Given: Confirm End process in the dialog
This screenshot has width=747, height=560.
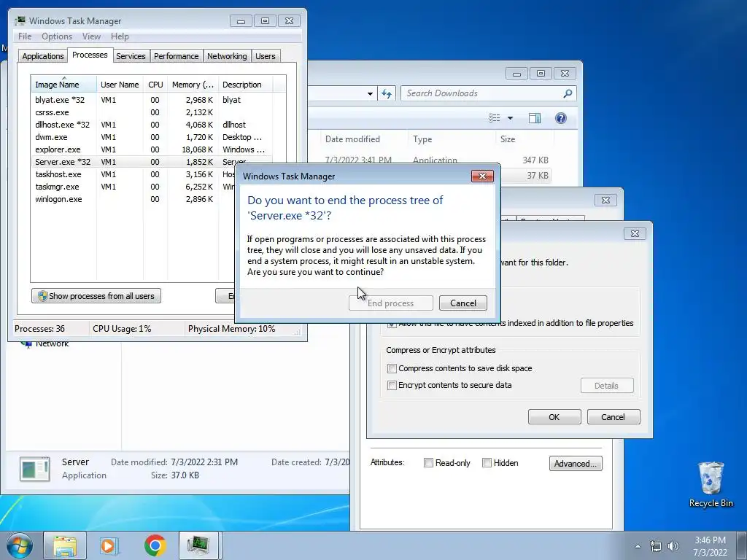Looking at the screenshot, I should tap(391, 303).
